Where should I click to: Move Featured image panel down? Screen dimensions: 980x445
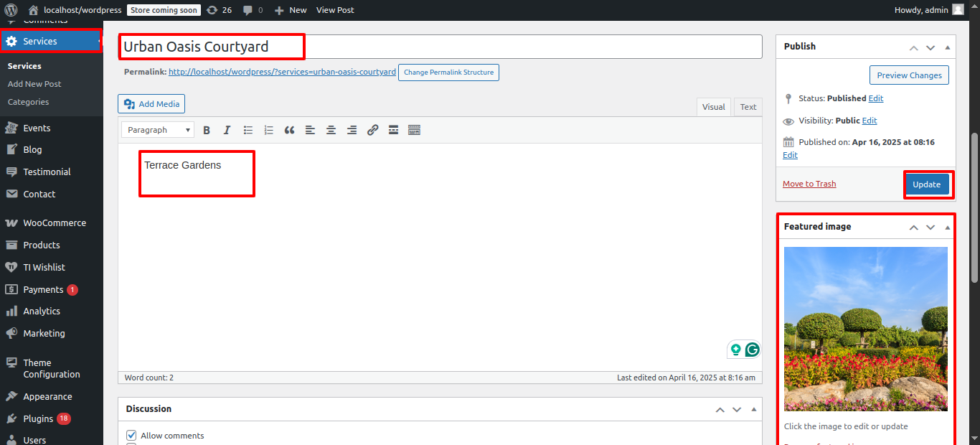pos(930,227)
